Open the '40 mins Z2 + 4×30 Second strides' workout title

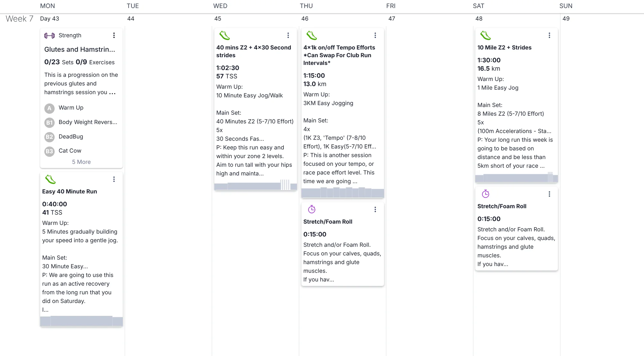254,51
